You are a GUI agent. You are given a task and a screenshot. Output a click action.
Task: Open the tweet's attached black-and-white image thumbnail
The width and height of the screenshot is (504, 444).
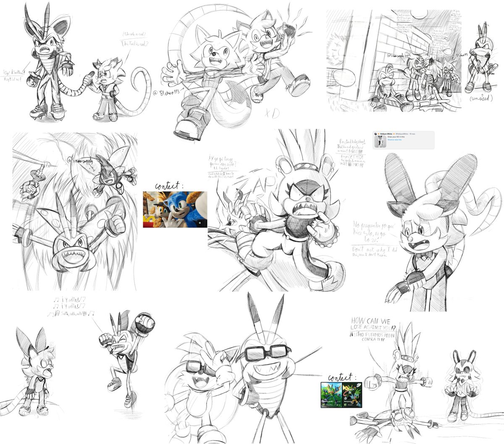(380, 142)
